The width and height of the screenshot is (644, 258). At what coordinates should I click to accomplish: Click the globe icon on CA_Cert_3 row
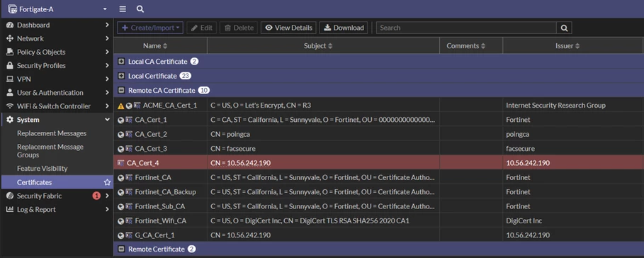(x=120, y=149)
